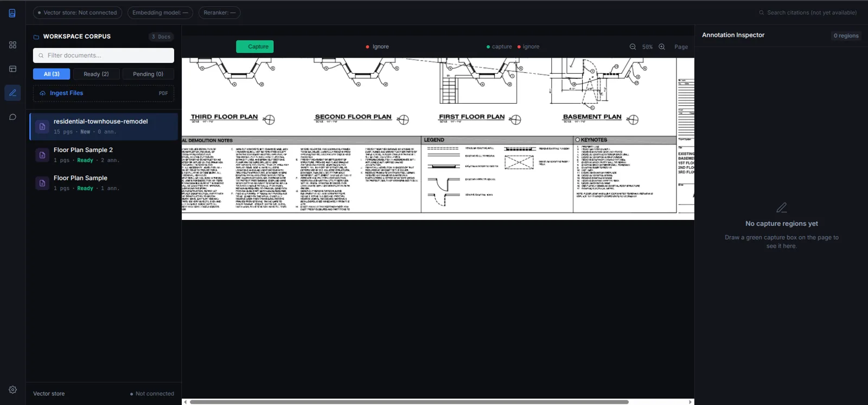Switch to Ignore mode
This screenshot has width=868, height=405.
377,47
